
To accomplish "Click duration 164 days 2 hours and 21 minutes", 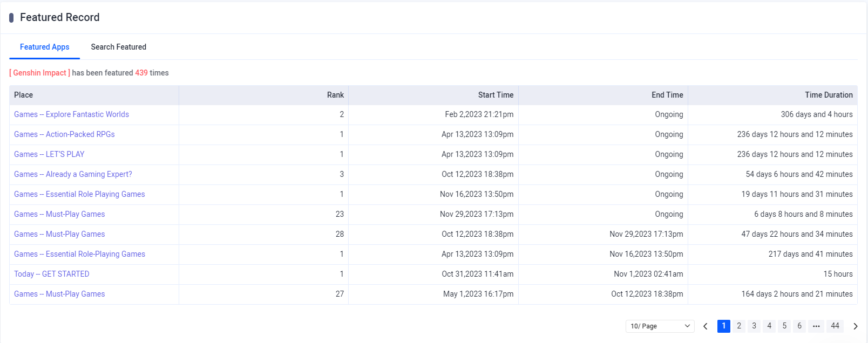I will tap(797, 294).
